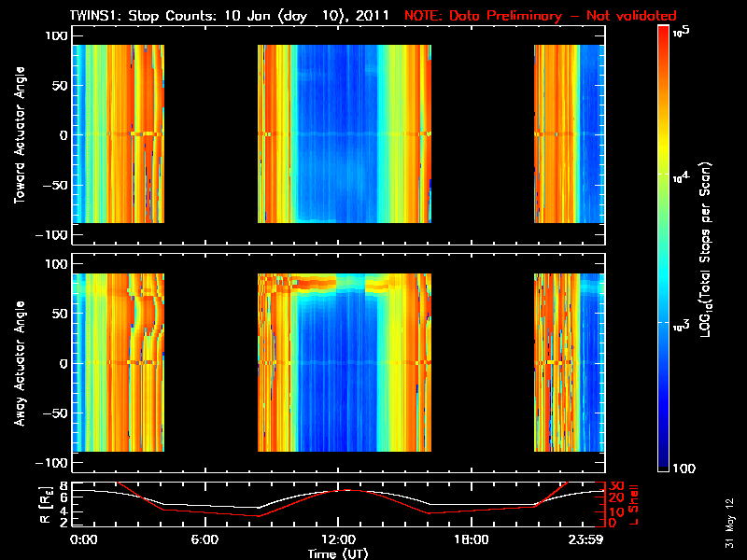This screenshot has width=747, height=560.
Task: Click the '31 May 12' date stamp
Action: click(728, 523)
